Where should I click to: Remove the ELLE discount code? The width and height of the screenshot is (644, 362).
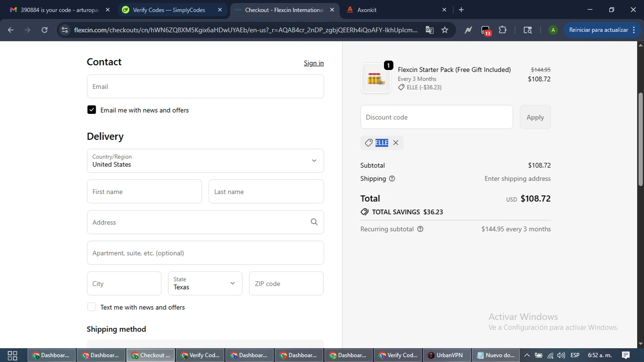pyautogui.click(x=396, y=143)
